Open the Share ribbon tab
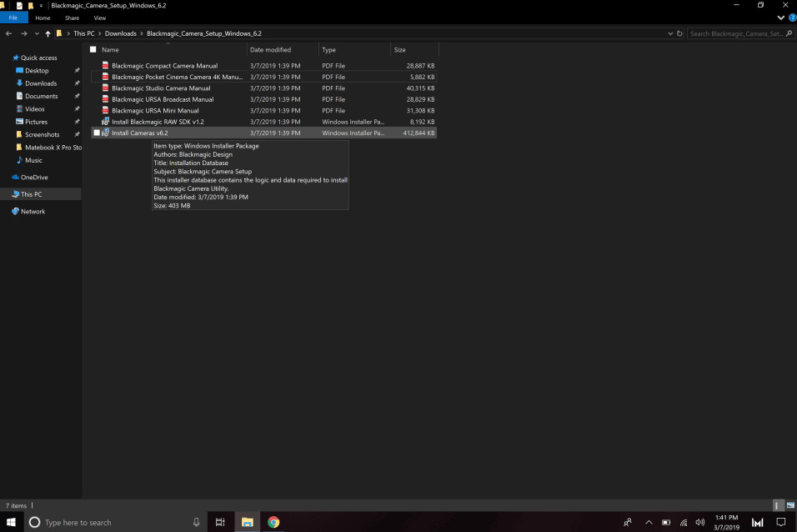The width and height of the screenshot is (797, 532). [x=73, y=18]
